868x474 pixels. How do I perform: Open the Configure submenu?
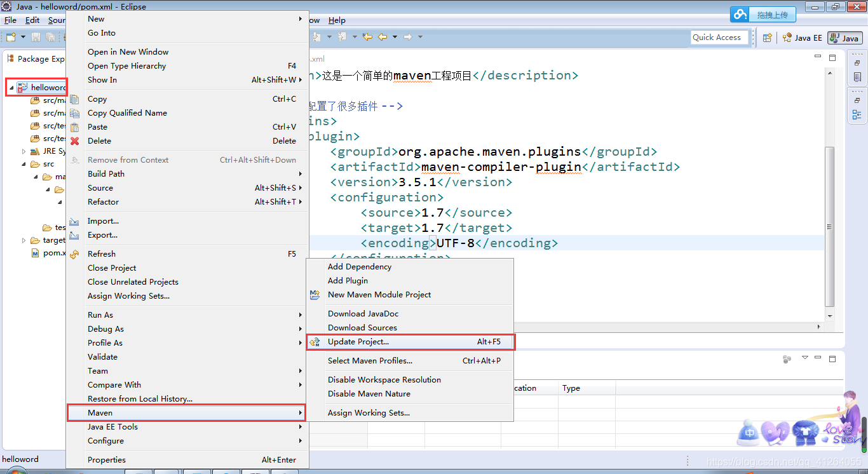coord(187,441)
